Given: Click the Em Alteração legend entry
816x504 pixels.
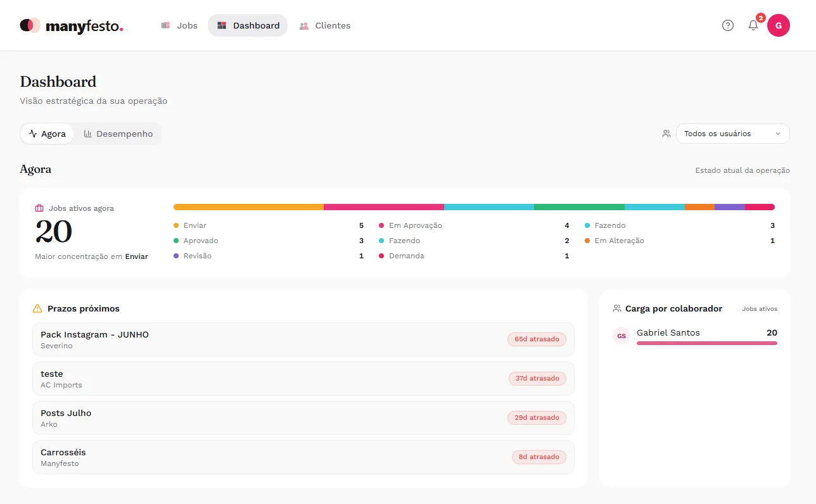Looking at the screenshot, I should 679,241.
